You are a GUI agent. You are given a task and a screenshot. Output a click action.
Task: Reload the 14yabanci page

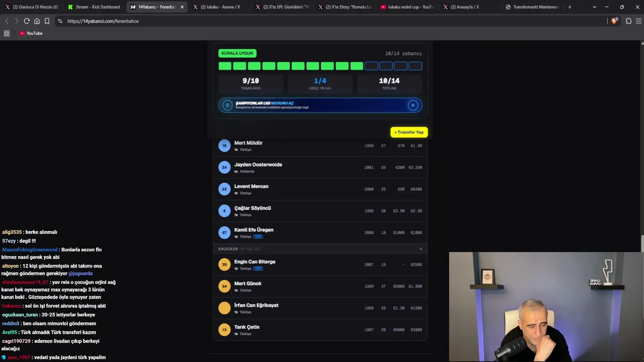27,21
